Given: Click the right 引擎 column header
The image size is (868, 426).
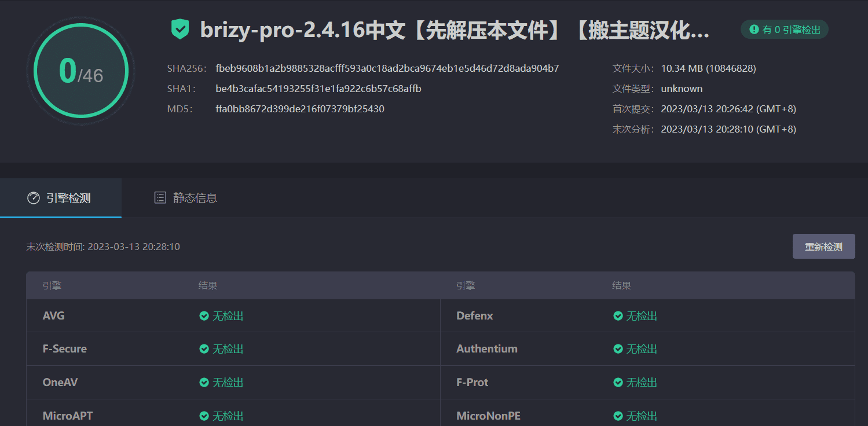Looking at the screenshot, I should point(466,285).
